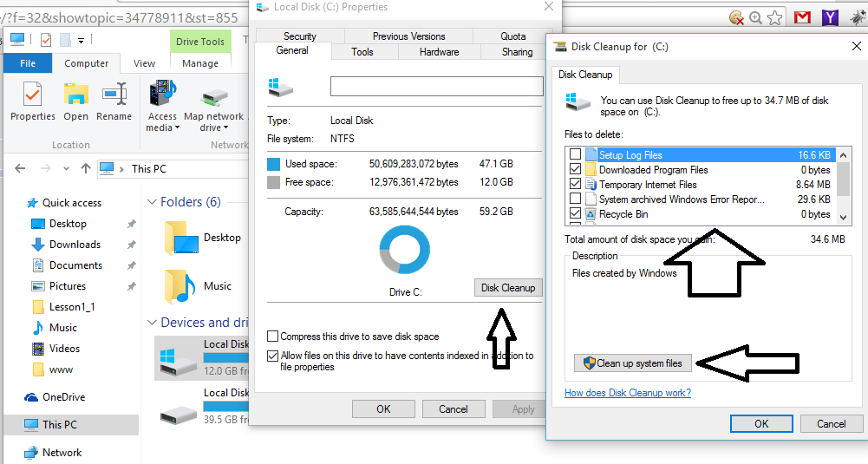
Task: Click the zoom magnifier icon in browser
Action: tap(755, 17)
